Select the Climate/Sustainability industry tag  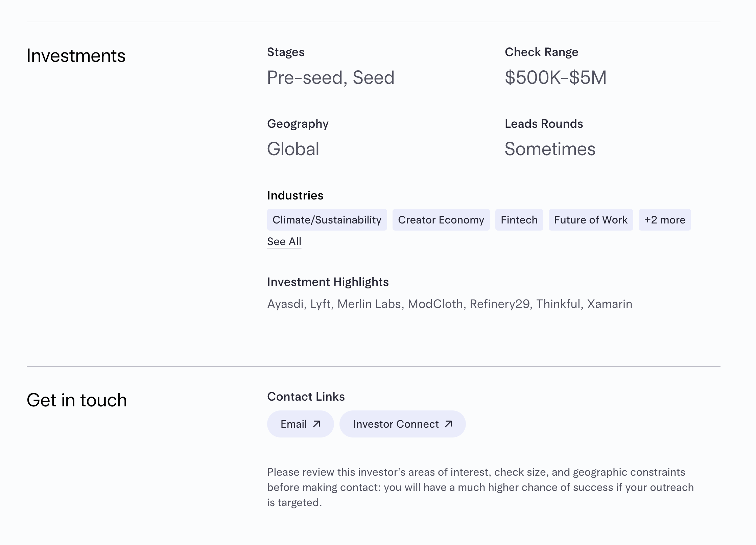pos(327,220)
